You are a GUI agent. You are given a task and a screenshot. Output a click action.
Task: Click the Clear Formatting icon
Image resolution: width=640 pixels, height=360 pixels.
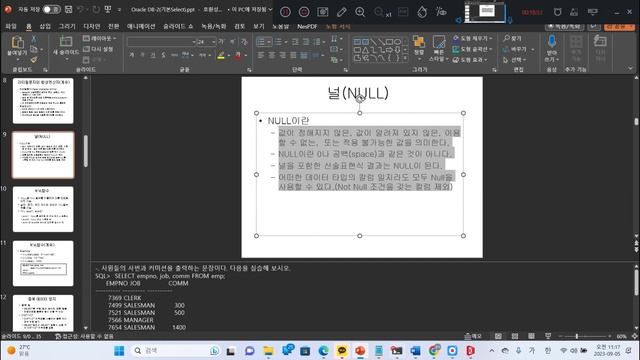tap(244, 42)
